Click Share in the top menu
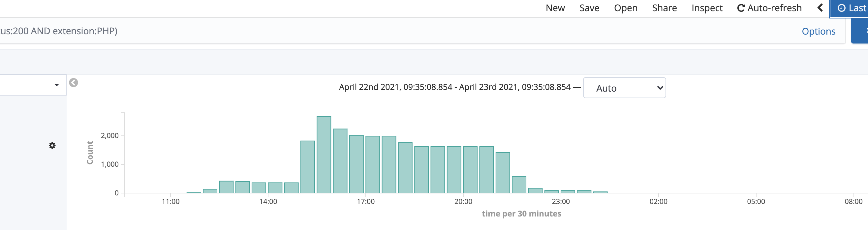The image size is (868, 230). 664,8
